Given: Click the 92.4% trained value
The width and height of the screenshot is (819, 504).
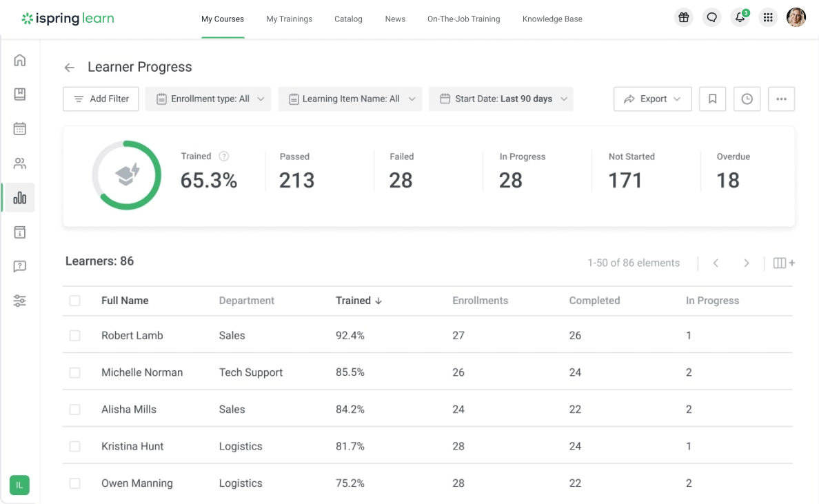Looking at the screenshot, I should tap(350, 336).
